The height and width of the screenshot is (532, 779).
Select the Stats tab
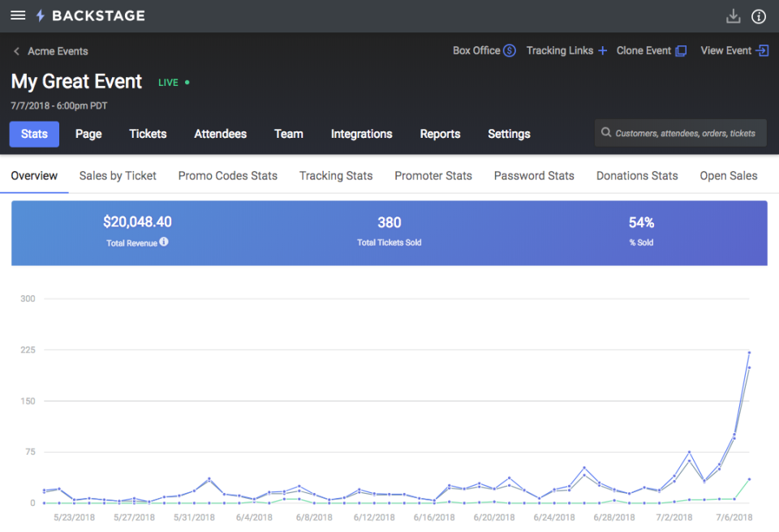(x=34, y=134)
